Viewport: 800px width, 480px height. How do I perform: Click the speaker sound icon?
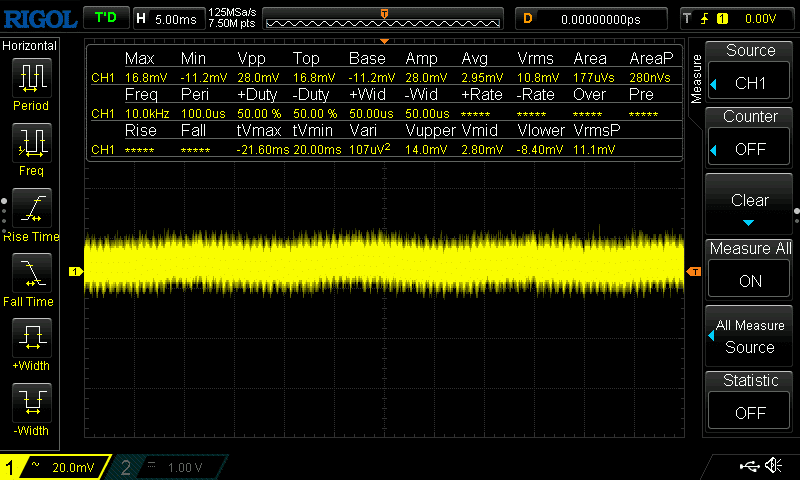(773, 466)
